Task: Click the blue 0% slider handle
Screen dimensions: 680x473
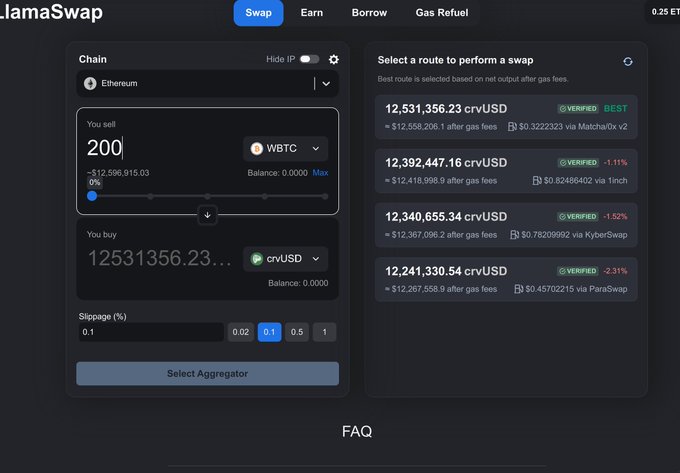Action: click(92, 196)
